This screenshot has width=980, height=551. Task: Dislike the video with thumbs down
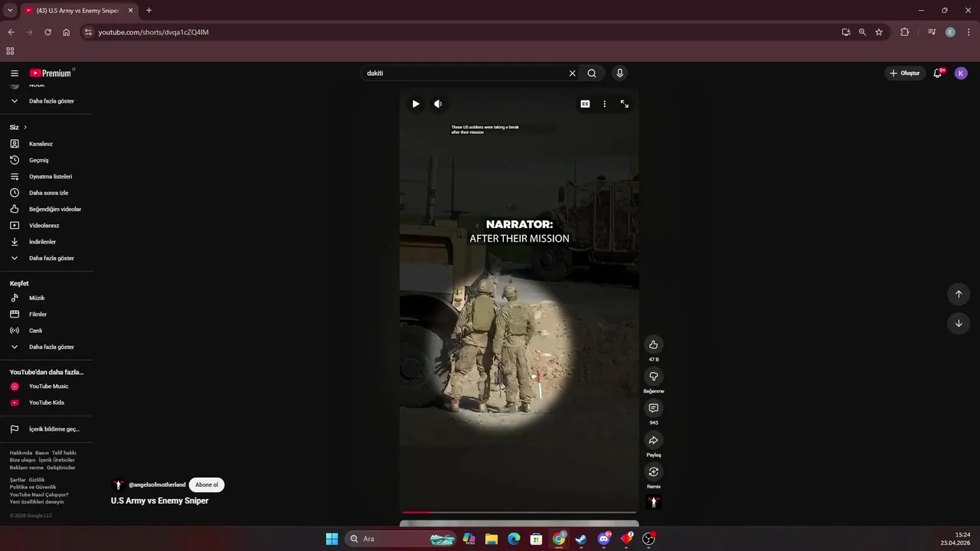click(653, 377)
